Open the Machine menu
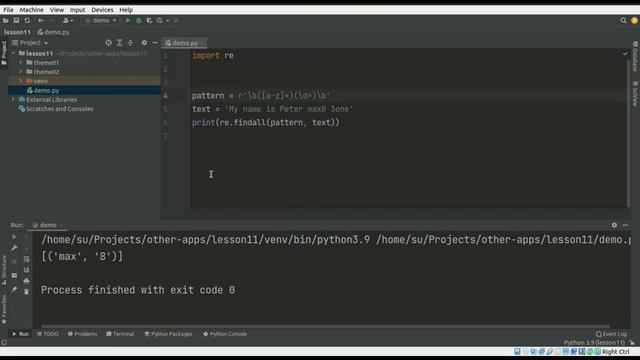The width and height of the screenshot is (640, 360). coord(31,10)
